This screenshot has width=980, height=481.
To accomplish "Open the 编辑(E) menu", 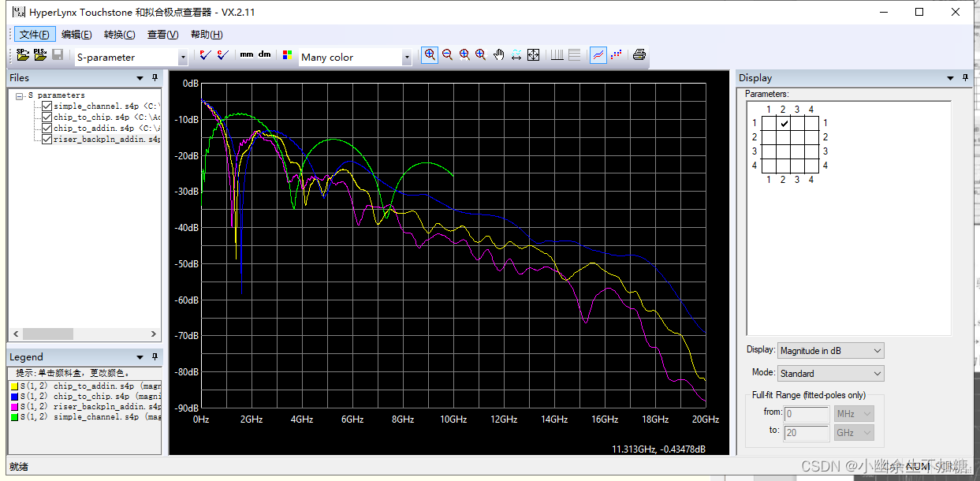I will tap(76, 34).
